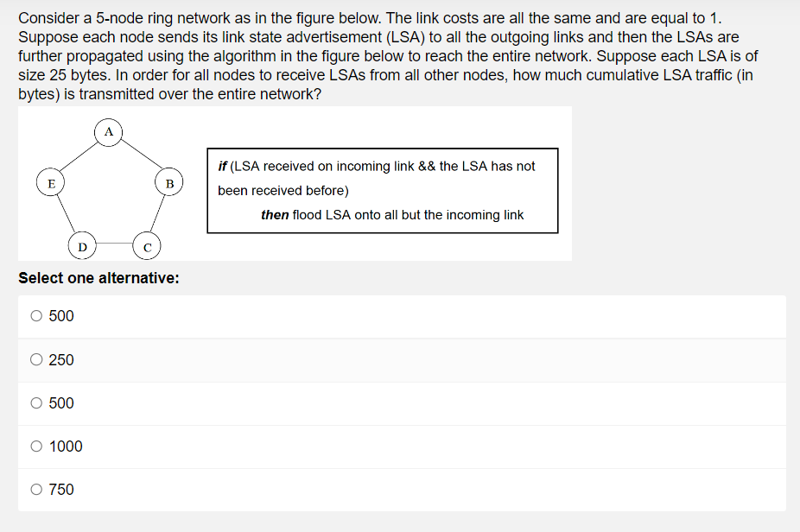Screen dimensions: 800x532
Task: Click the Select one alternative heading
Action: (x=99, y=278)
